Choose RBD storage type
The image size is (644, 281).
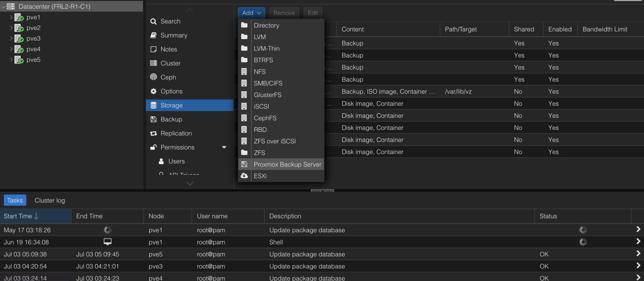[281, 130]
